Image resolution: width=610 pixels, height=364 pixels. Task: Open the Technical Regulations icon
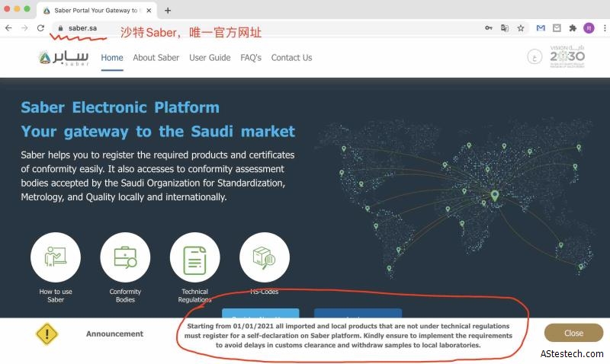194,257
